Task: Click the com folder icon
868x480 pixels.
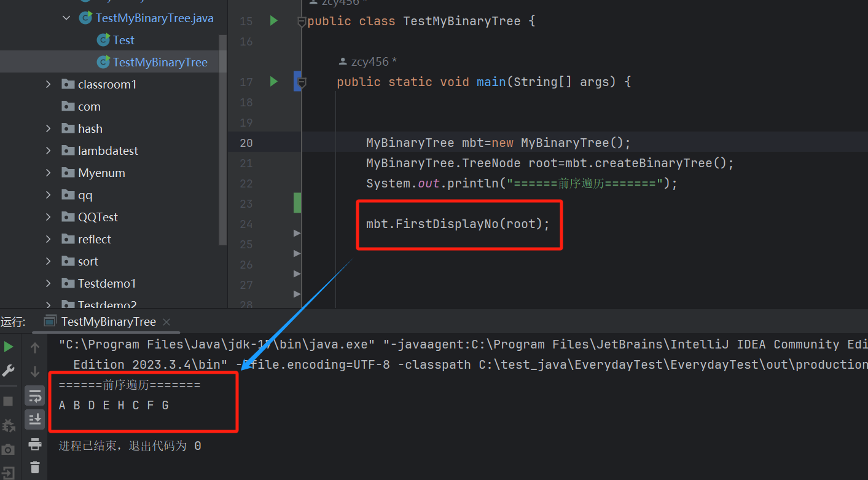Action: [x=68, y=106]
